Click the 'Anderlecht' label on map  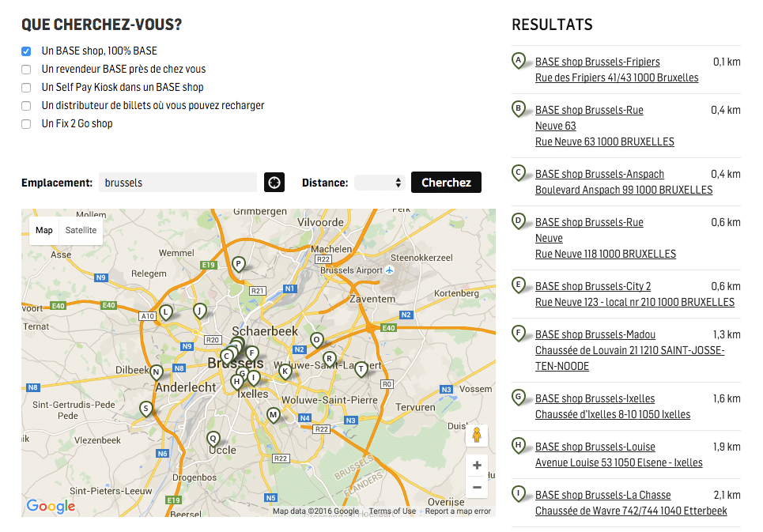click(x=185, y=387)
